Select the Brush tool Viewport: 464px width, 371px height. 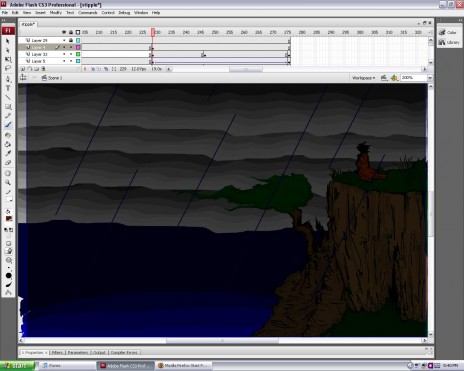tap(8, 125)
